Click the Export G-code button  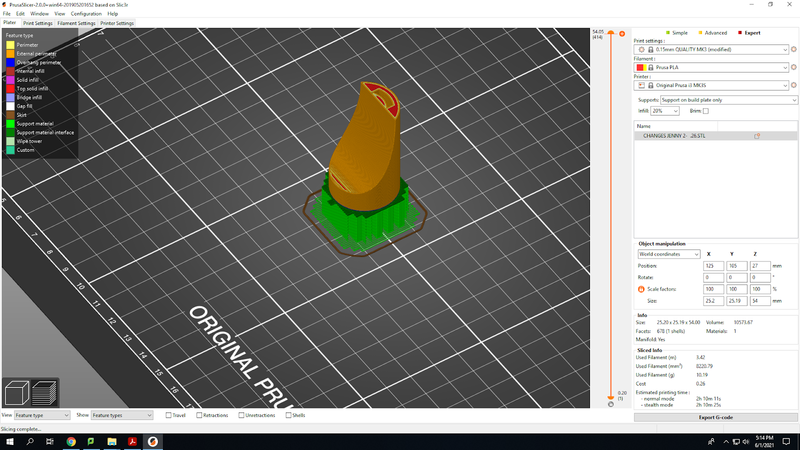point(716,417)
